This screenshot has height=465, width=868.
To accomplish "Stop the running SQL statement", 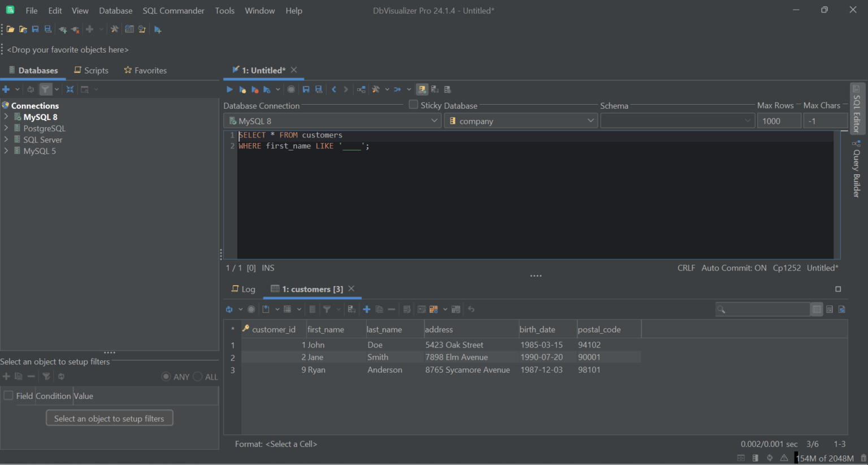I will [x=290, y=89].
